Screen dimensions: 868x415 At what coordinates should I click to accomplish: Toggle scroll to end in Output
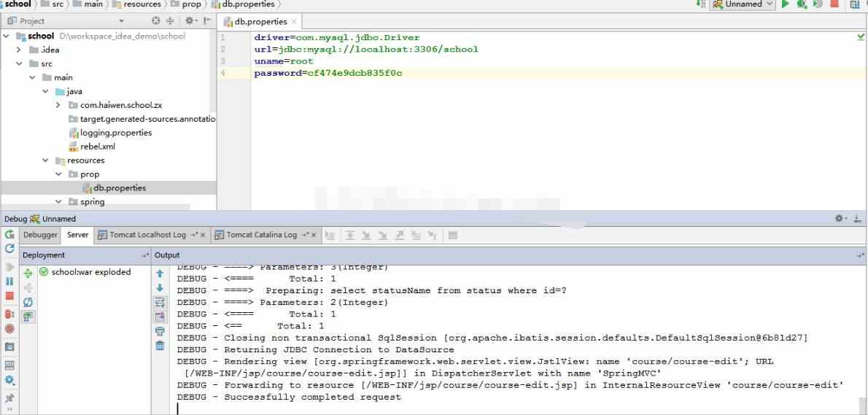[160, 317]
